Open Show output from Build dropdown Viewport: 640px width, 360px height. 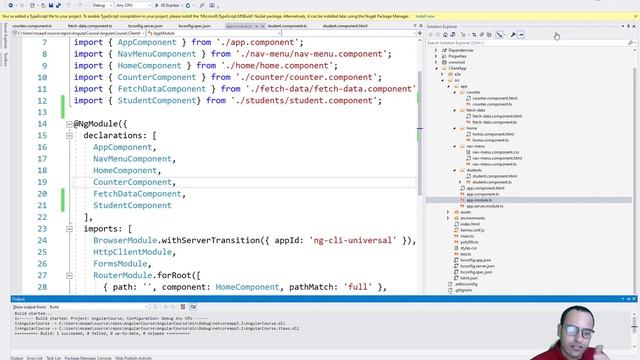pyautogui.click(x=98, y=307)
